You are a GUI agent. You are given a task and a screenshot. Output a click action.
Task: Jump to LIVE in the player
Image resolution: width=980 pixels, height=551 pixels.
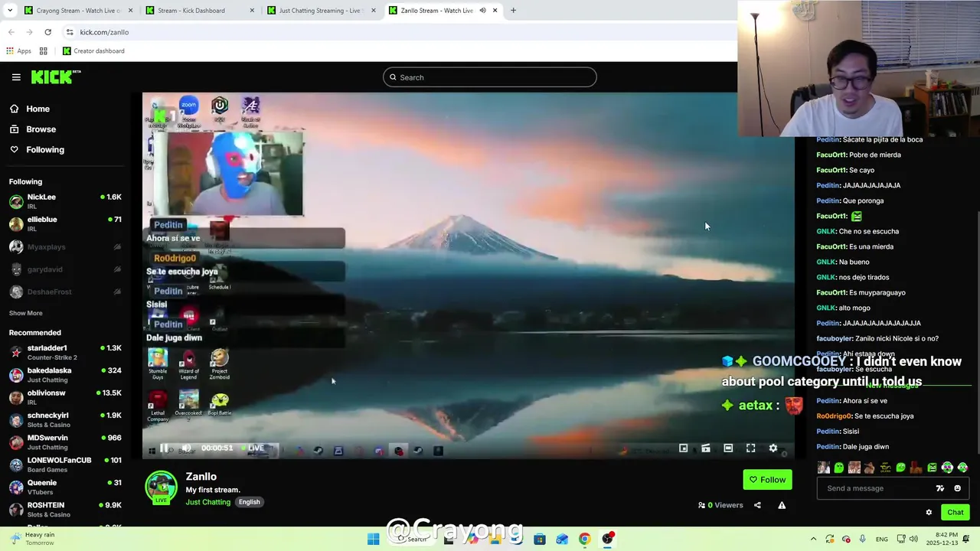[x=253, y=448]
